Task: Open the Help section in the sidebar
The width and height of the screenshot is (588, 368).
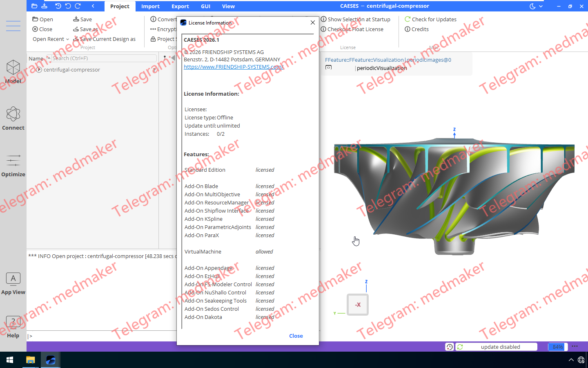Action: click(13, 327)
